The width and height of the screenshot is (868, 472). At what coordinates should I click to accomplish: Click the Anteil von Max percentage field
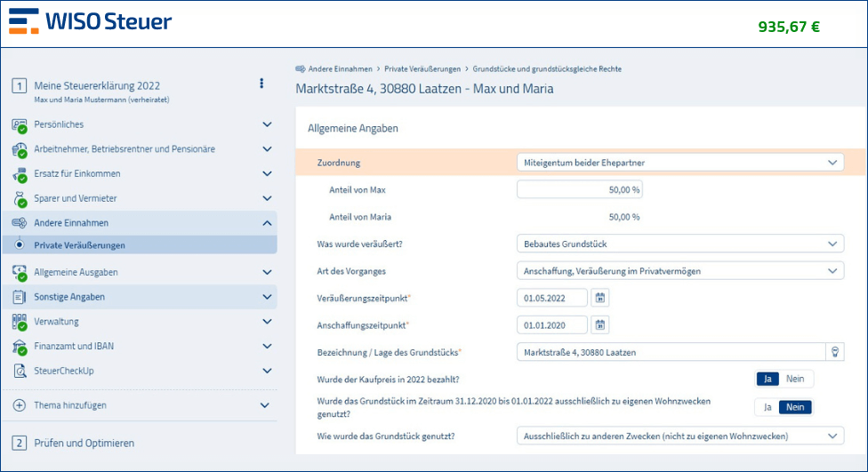[x=580, y=190]
